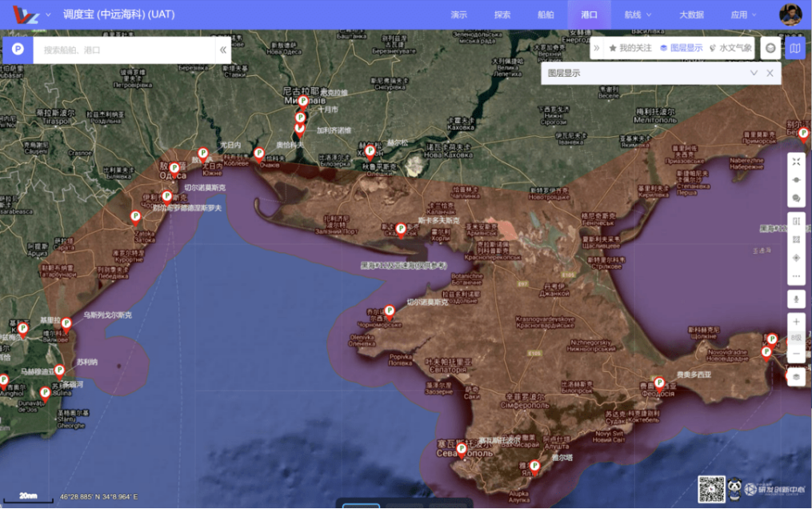Image resolution: width=812 pixels, height=509 pixels.
Task: Open the user avatar profile
Action: 790,14
